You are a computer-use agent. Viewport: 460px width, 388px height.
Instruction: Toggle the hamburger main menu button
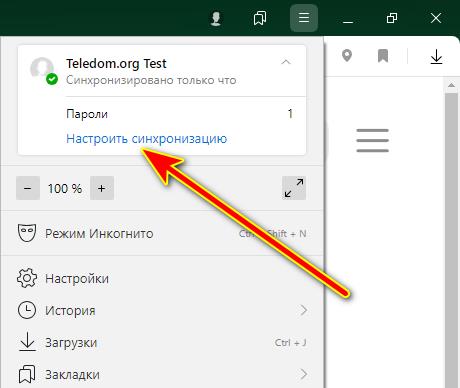304,18
